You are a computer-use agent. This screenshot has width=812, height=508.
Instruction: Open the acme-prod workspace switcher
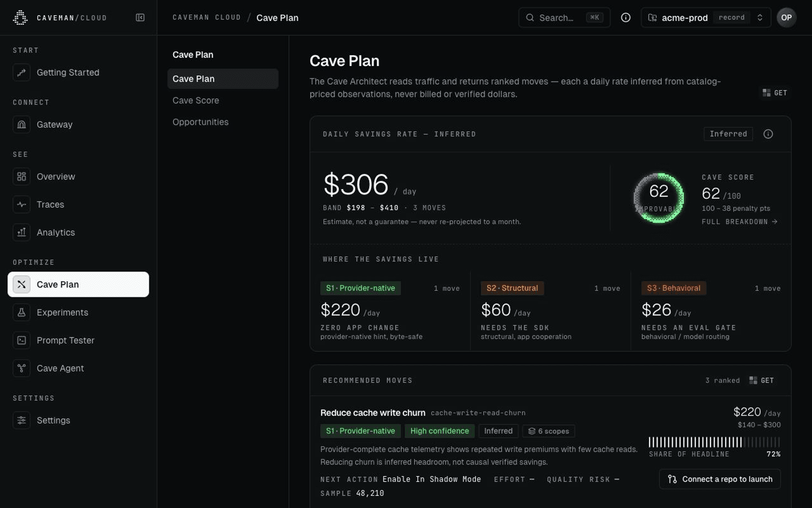pos(705,17)
